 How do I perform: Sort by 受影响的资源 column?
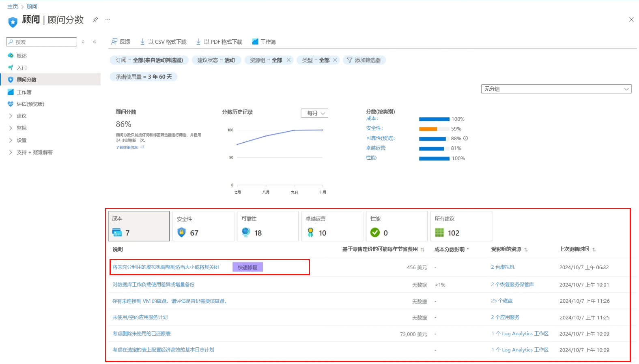pos(510,249)
